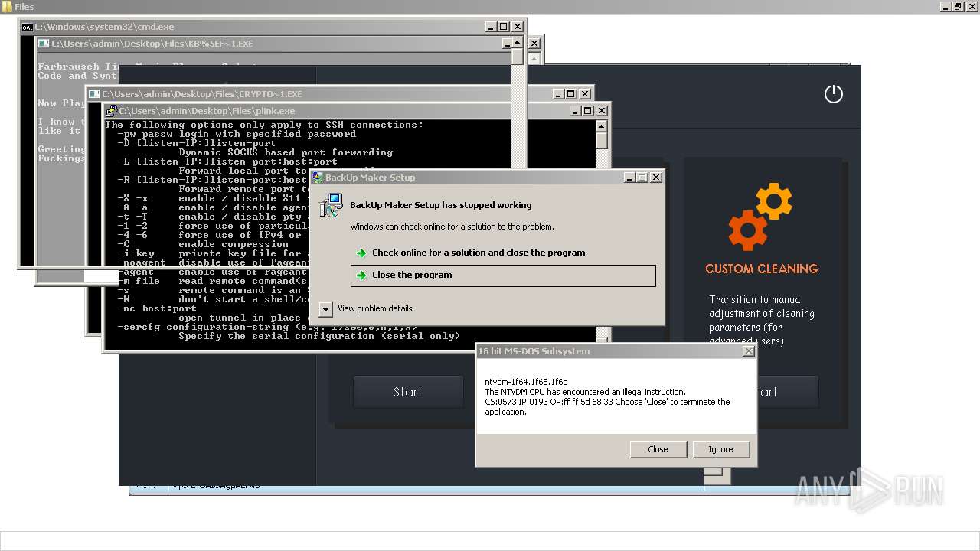The height and width of the screenshot is (551, 980).
Task: Click the orange gears Custom Cleaning icon
Action: (x=760, y=217)
